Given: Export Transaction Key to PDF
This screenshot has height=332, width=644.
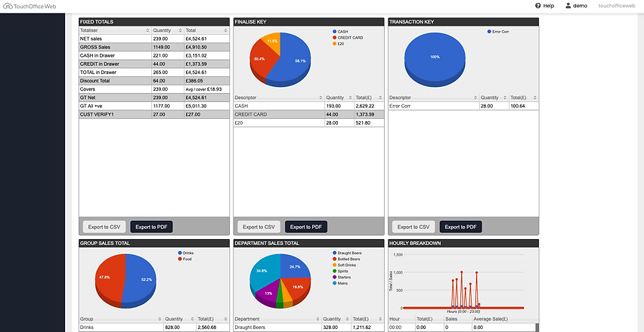Looking at the screenshot, I should click(x=461, y=227).
